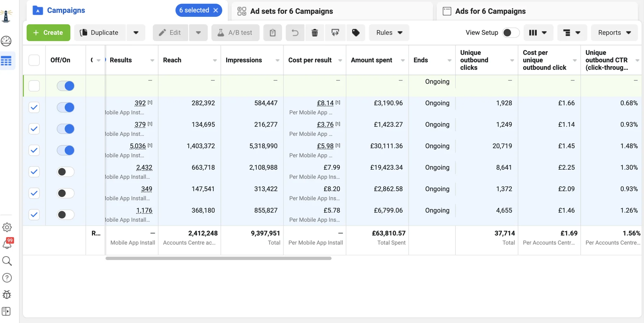Expand the Duplicate dropdown arrow

[136, 33]
